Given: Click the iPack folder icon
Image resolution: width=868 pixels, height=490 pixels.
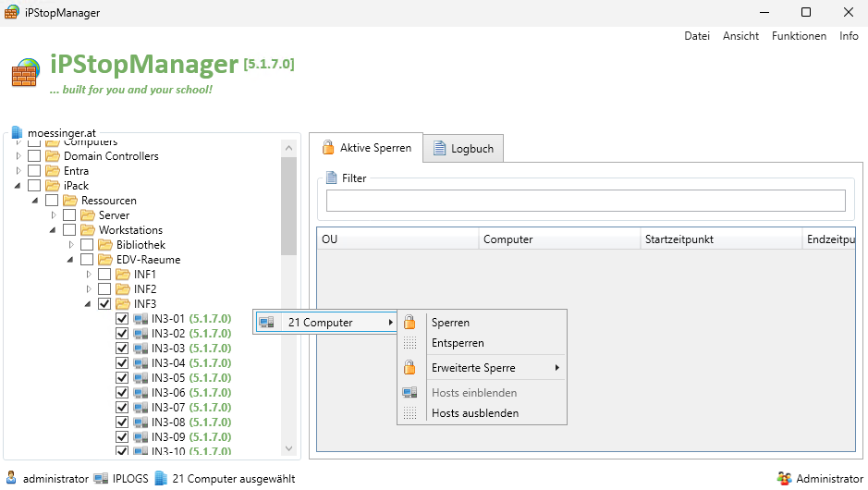Looking at the screenshot, I should (53, 186).
